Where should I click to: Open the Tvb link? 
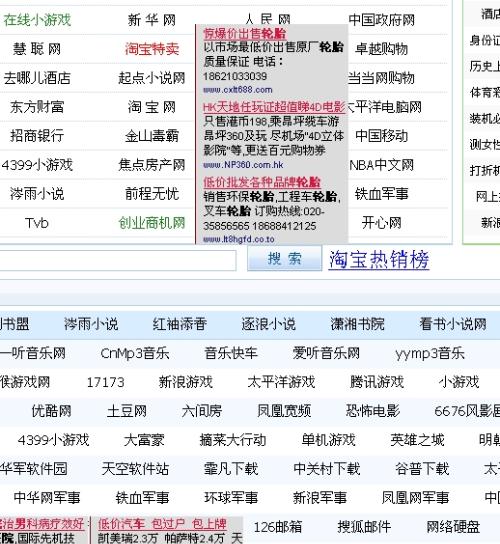[x=36, y=223]
